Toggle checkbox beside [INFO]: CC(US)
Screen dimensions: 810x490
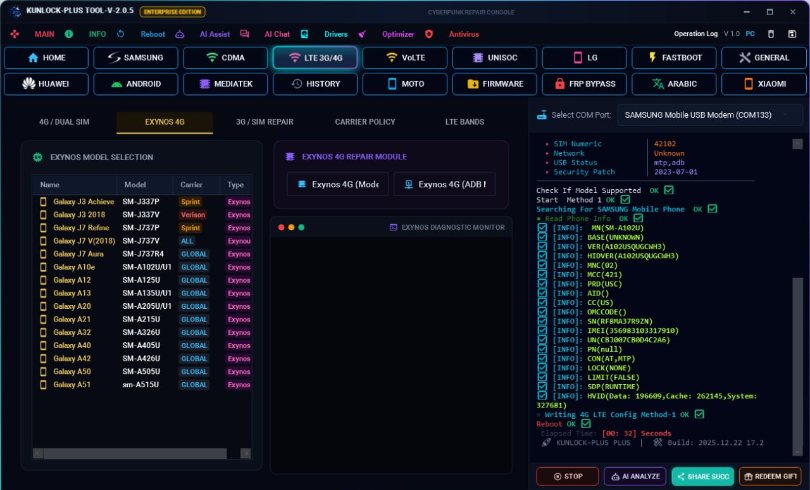542,303
